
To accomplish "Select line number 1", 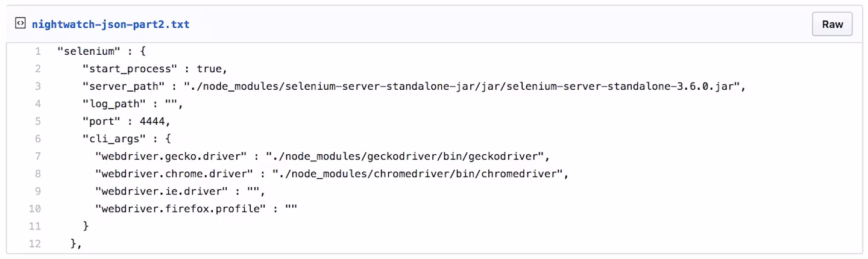I will (x=38, y=51).
